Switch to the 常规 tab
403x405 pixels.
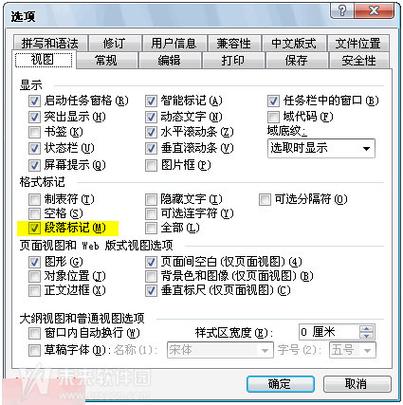pos(106,60)
